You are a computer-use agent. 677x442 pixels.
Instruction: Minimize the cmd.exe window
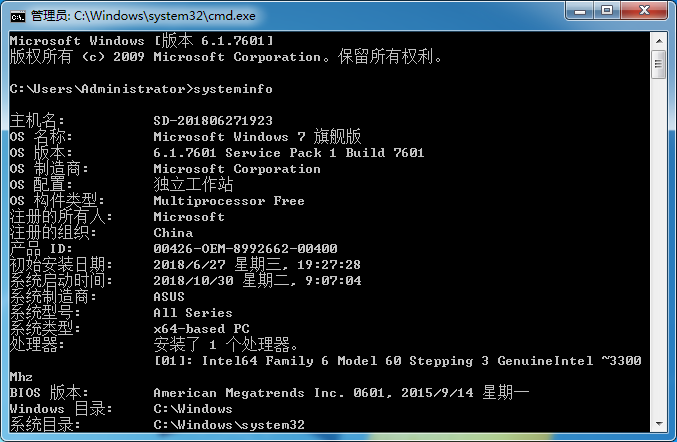579,11
